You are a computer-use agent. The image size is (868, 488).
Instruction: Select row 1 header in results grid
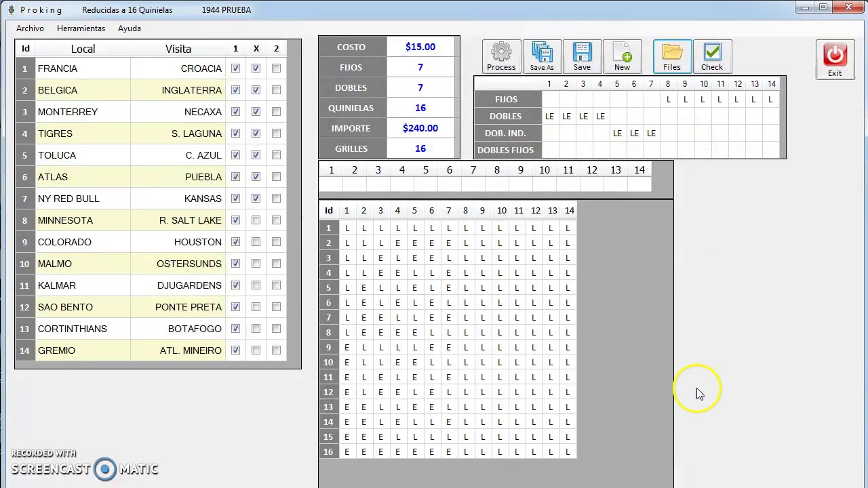click(x=328, y=228)
